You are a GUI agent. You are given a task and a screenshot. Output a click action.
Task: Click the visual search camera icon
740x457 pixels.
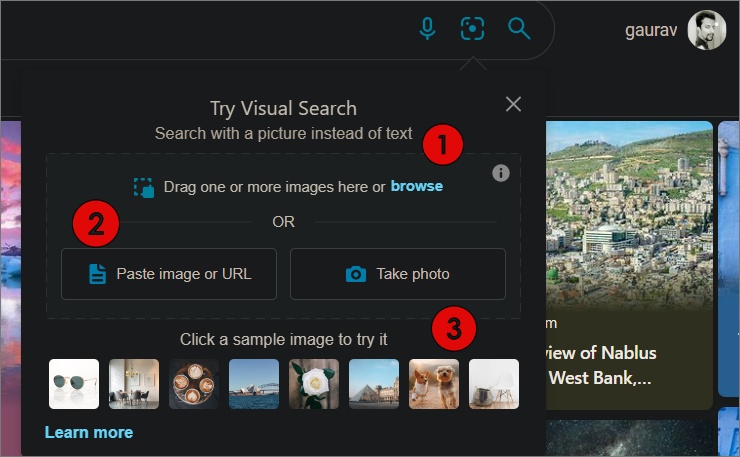(472, 29)
